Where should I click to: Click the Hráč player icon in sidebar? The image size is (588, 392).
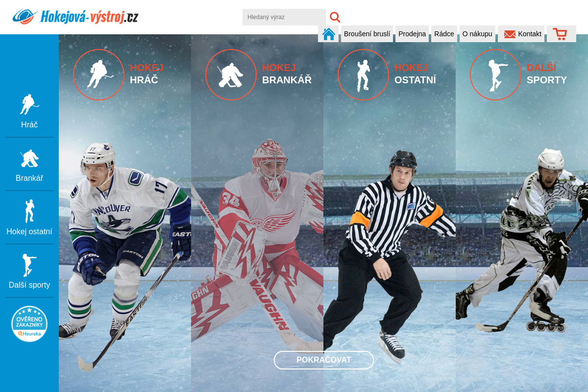pyautogui.click(x=29, y=105)
